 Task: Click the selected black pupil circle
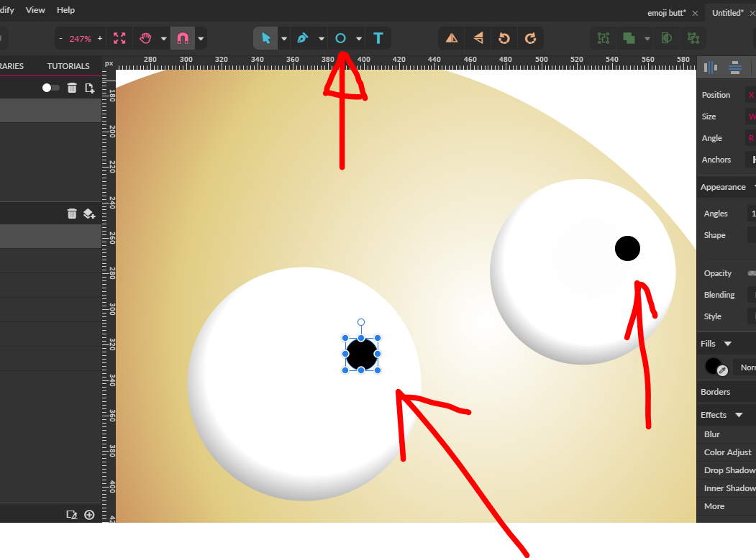coord(362,355)
